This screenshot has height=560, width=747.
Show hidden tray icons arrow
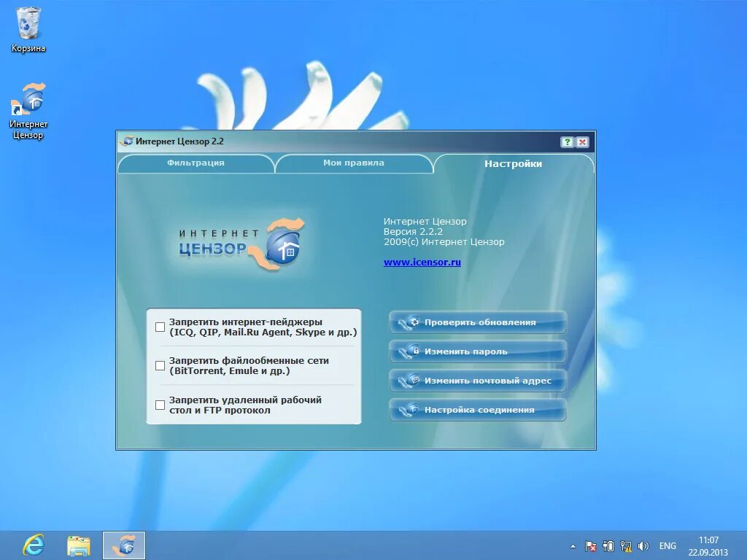573,546
